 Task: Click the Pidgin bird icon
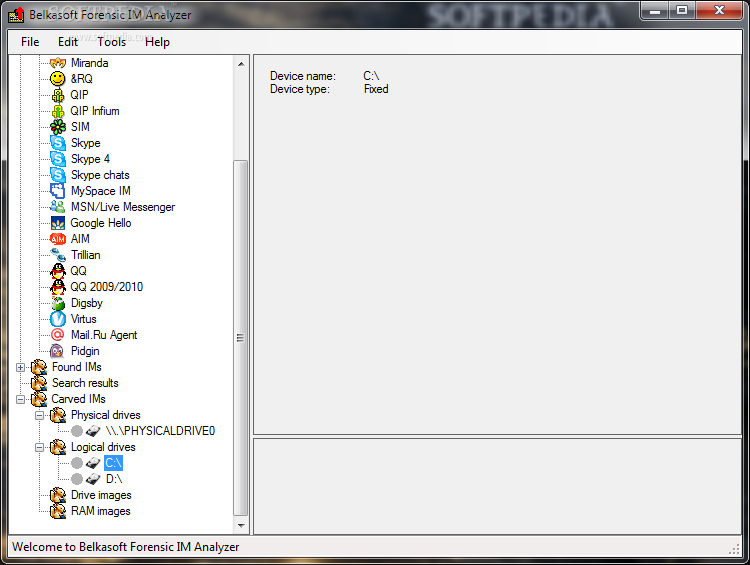(57, 351)
